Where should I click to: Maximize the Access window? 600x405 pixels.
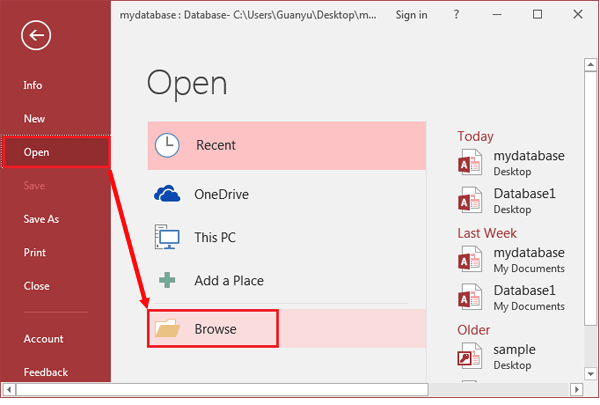[x=537, y=15]
